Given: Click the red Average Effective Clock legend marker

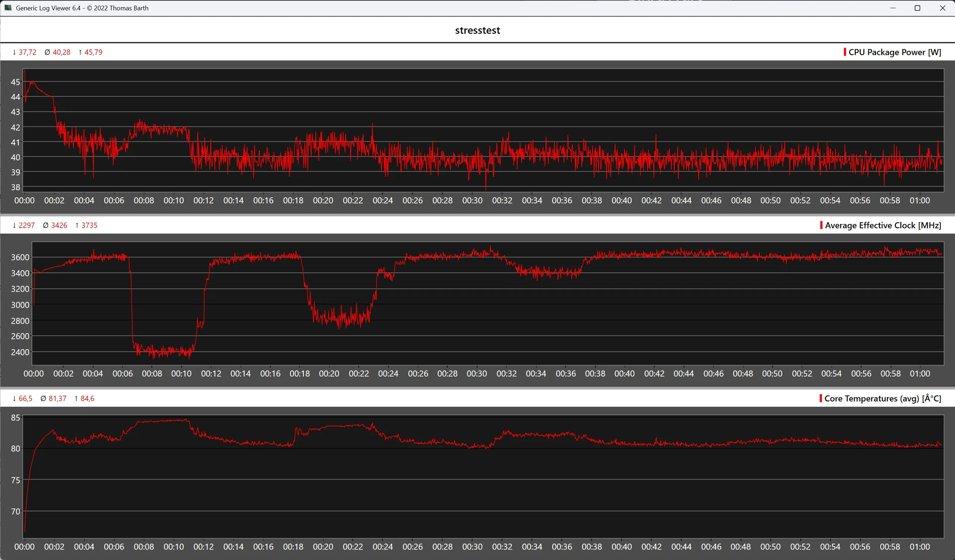Looking at the screenshot, I should coord(821,225).
